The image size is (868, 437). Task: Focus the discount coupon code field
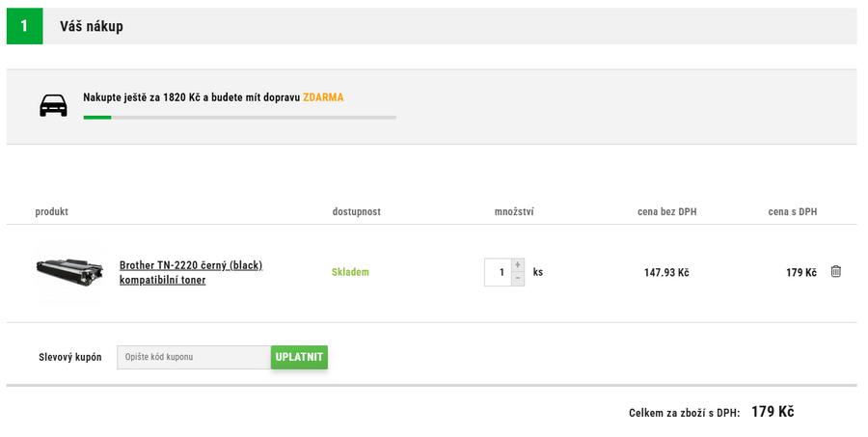pyautogui.click(x=194, y=357)
